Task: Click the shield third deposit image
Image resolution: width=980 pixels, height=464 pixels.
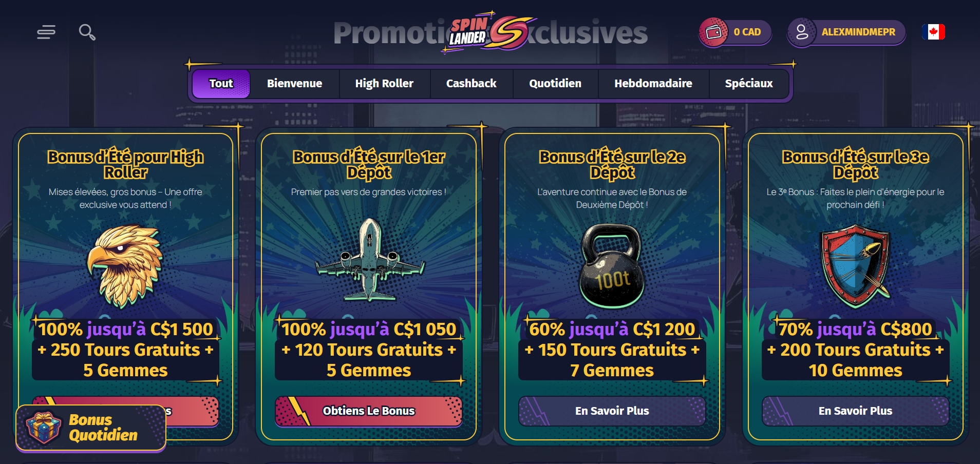Action: tap(855, 265)
